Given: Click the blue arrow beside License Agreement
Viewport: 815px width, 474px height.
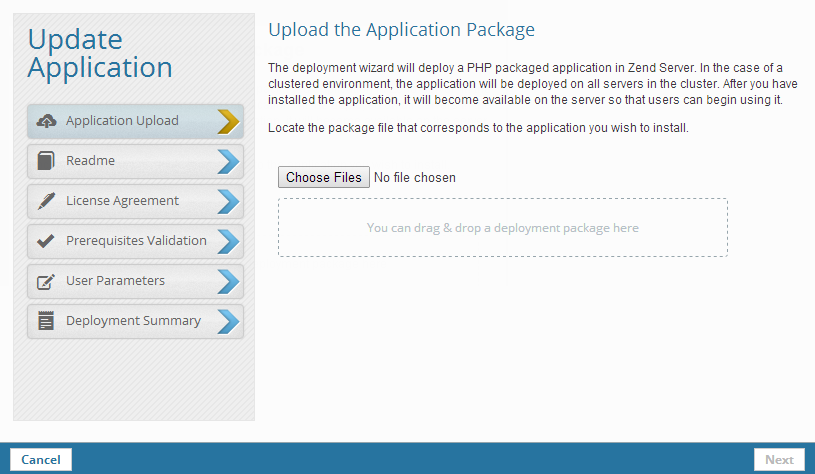Looking at the screenshot, I should pyautogui.click(x=228, y=201).
